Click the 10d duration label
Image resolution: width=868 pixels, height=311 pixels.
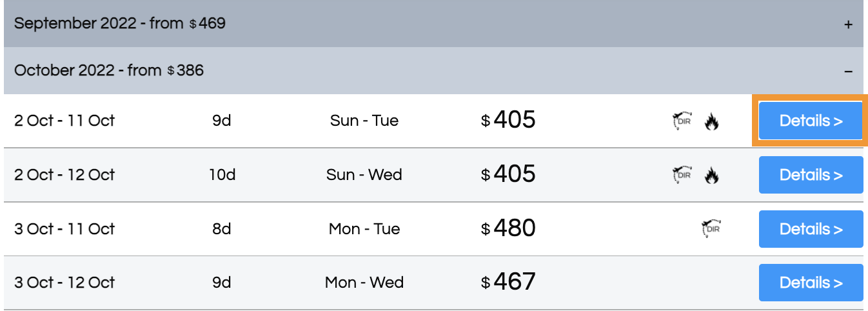point(222,175)
